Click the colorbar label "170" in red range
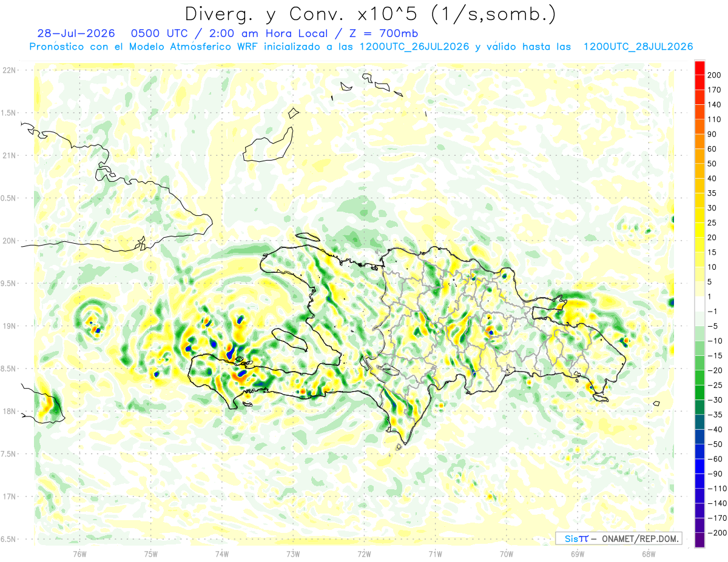Viewport: 728px width, 562px height. point(714,90)
